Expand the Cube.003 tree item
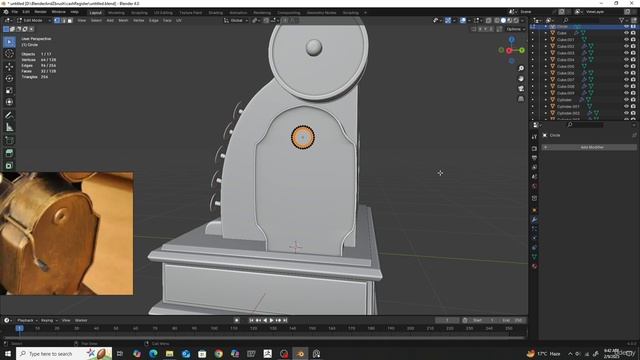Screen dimensions: 640x360 [x=546, y=53]
